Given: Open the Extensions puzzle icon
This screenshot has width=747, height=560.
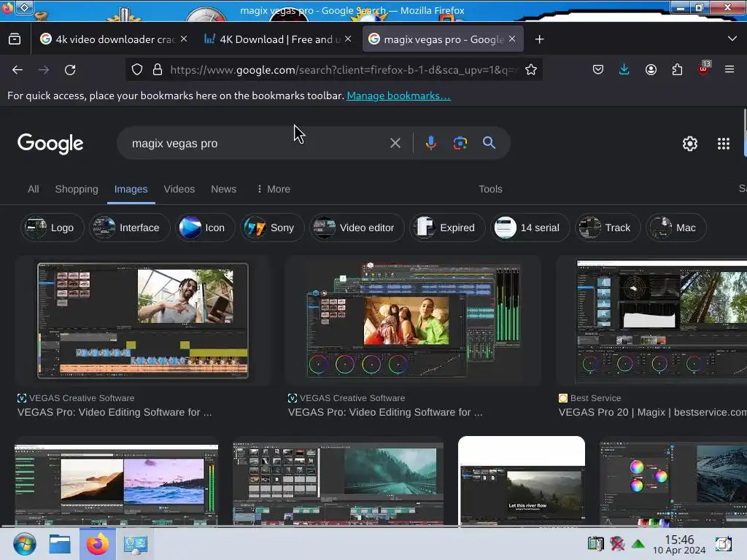Looking at the screenshot, I should [677, 69].
